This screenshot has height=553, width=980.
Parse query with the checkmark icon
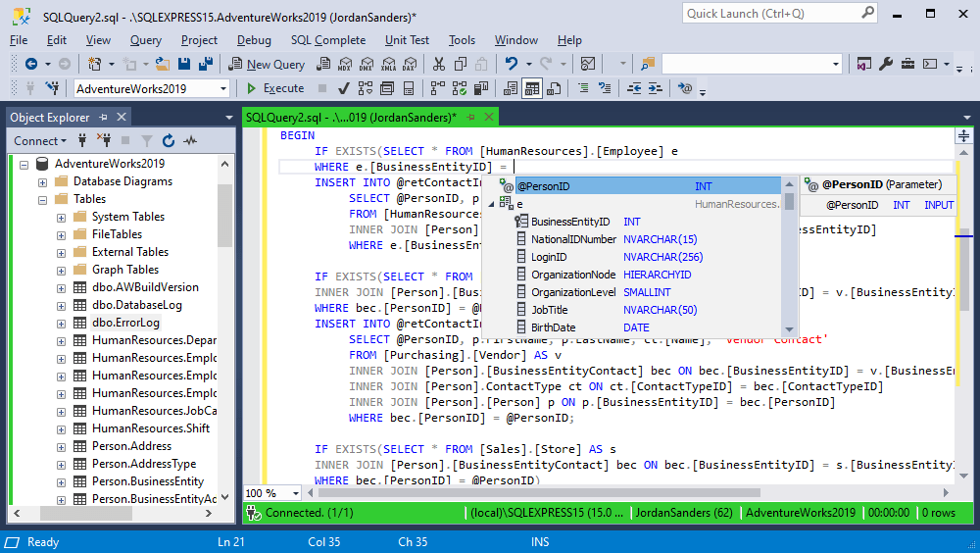click(343, 88)
